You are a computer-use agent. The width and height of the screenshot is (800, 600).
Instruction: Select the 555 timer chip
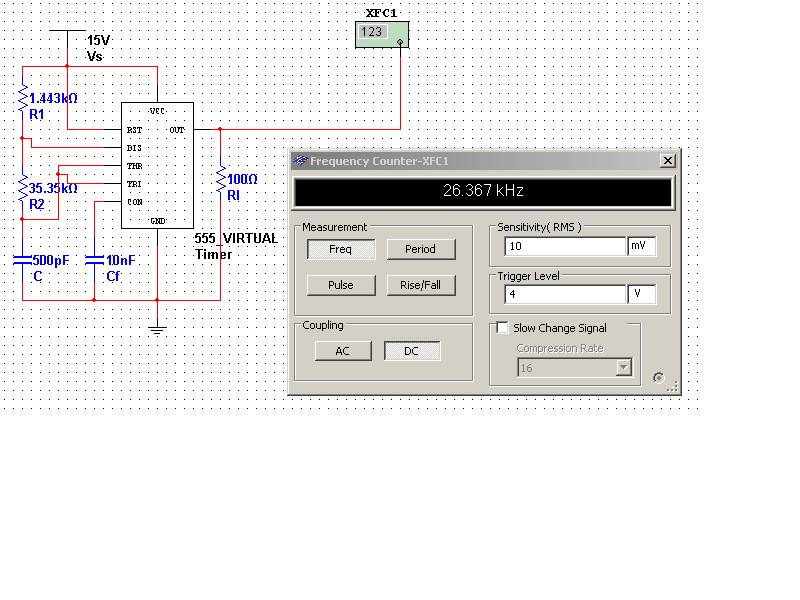pyautogui.click(x=157, y=165)
